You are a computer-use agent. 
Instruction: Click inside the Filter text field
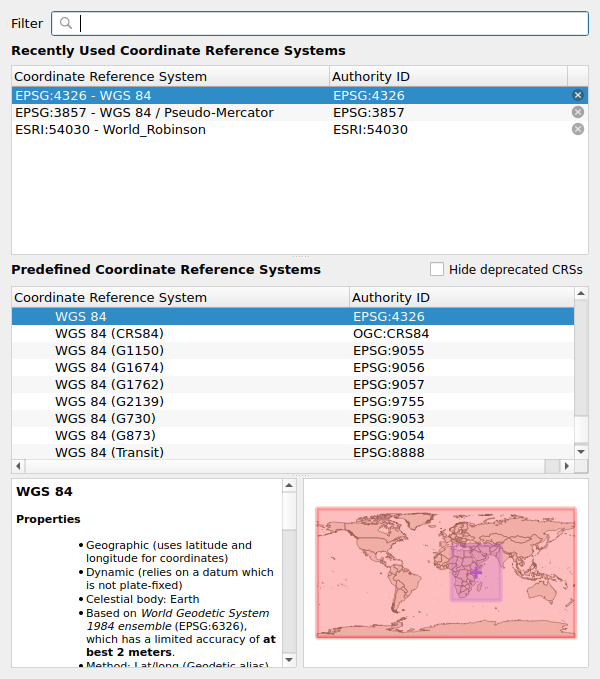(330, 23)
